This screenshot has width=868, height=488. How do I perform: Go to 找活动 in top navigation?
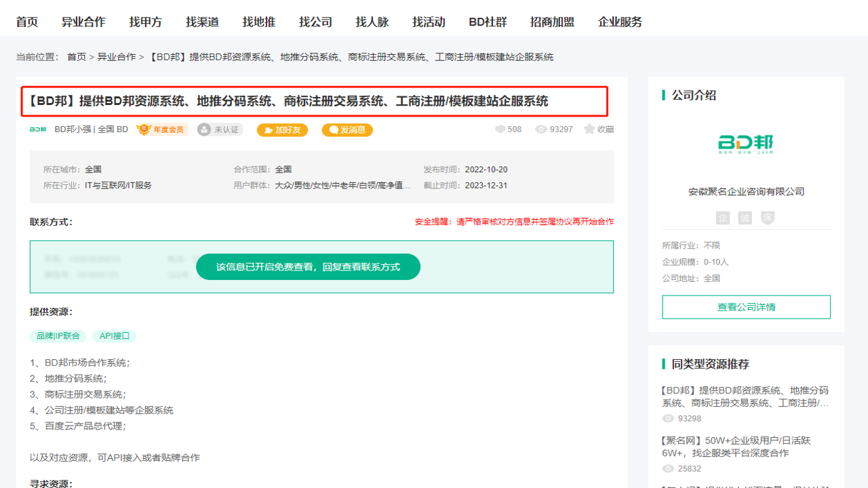coord(429,22)
